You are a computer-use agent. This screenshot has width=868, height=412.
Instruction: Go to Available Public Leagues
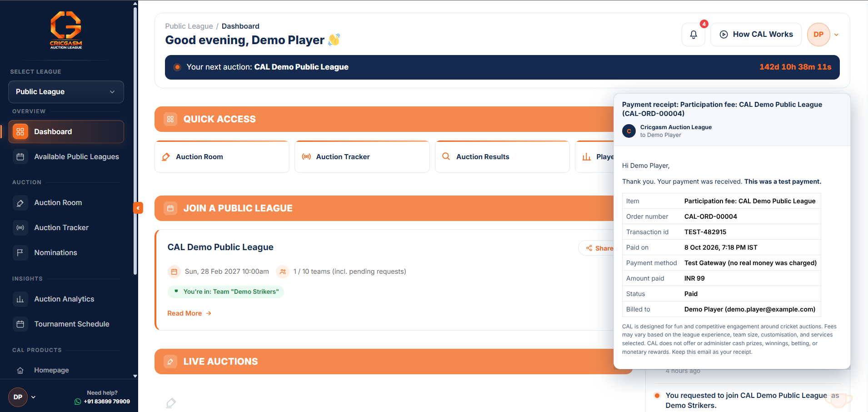point(66,157)
